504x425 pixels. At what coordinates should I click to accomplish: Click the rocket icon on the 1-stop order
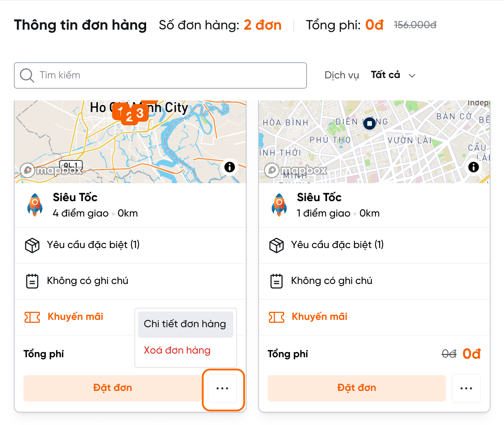pyautogui.click(x=279, y=205)
